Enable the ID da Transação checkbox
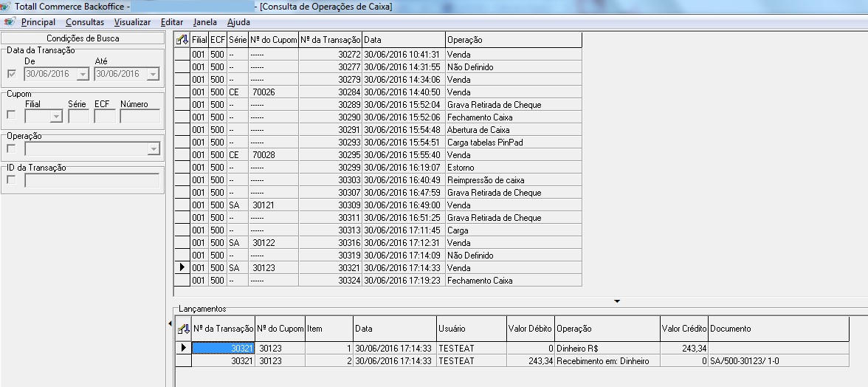 [x=12, y=180]
